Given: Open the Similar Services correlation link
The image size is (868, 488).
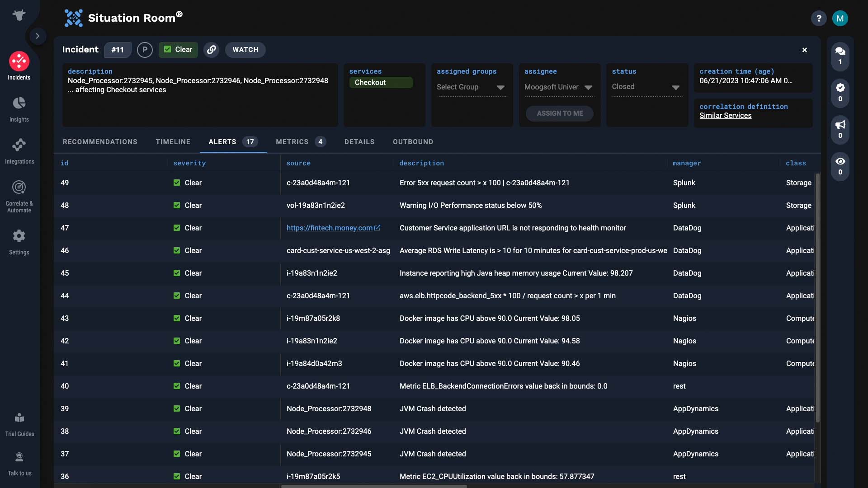Looking at the screenshot, I should click(x=726, y=116).
